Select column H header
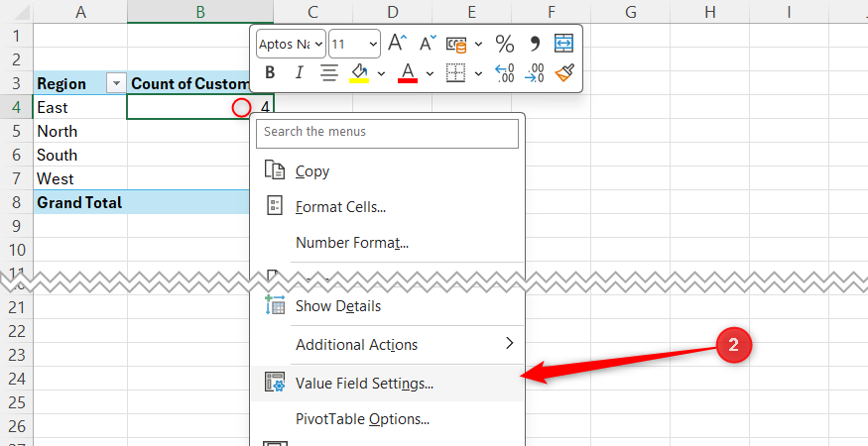 (709, 12)
